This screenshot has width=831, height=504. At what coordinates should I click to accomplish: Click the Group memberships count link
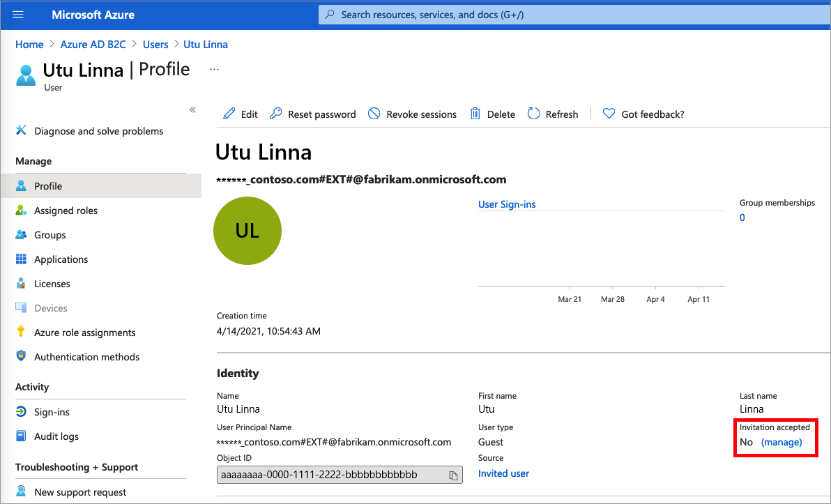(x=742, y=217)
